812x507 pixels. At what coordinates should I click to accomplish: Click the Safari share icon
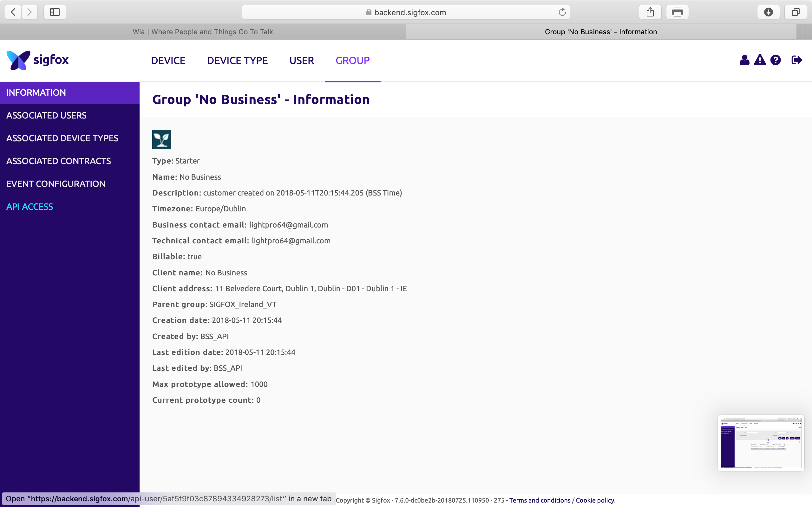coord(650,12)
